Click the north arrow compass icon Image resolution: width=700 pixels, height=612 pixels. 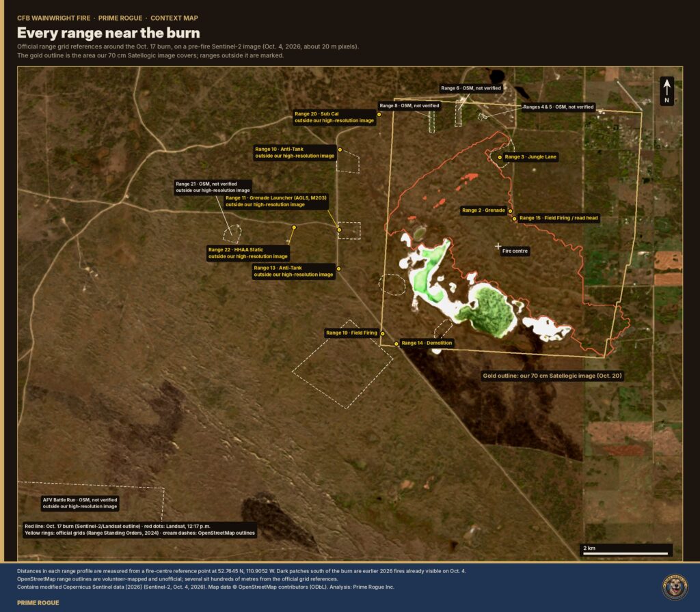pos(667,91)
